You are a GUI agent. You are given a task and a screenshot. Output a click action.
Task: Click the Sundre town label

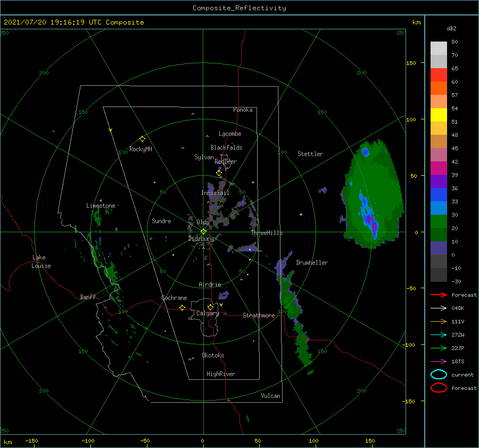pyautogui.click(x=161, y=221)
